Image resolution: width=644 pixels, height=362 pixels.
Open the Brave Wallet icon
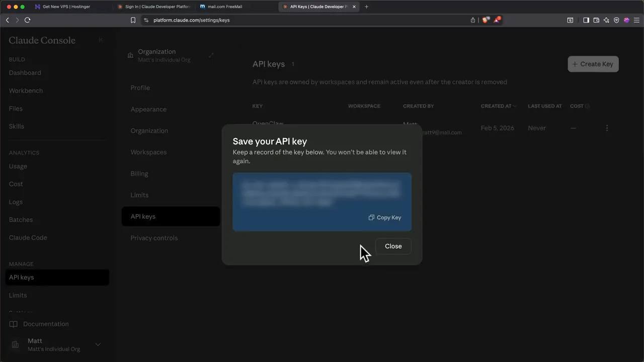pos(596,20)
